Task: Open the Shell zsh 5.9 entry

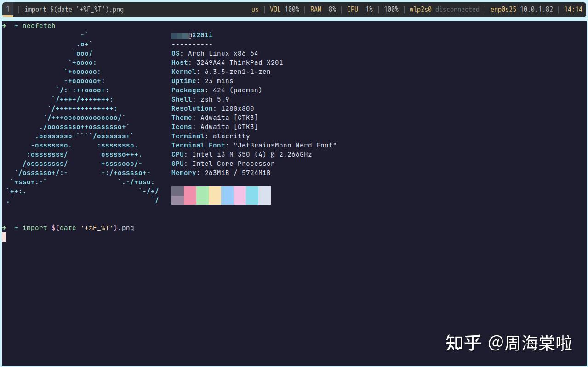Action: point(200,99)
